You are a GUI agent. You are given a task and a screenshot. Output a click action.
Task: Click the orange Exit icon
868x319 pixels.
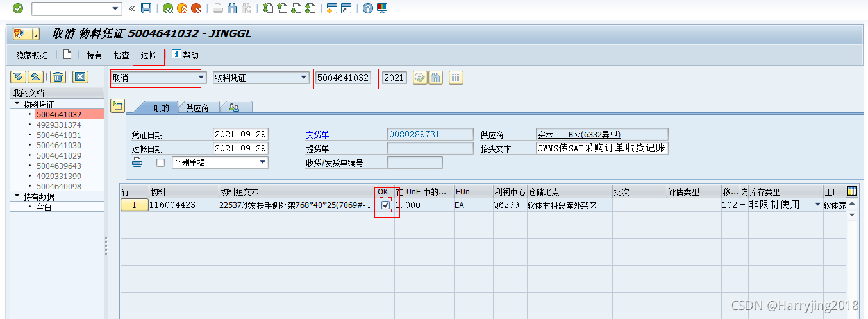point(182,8)
